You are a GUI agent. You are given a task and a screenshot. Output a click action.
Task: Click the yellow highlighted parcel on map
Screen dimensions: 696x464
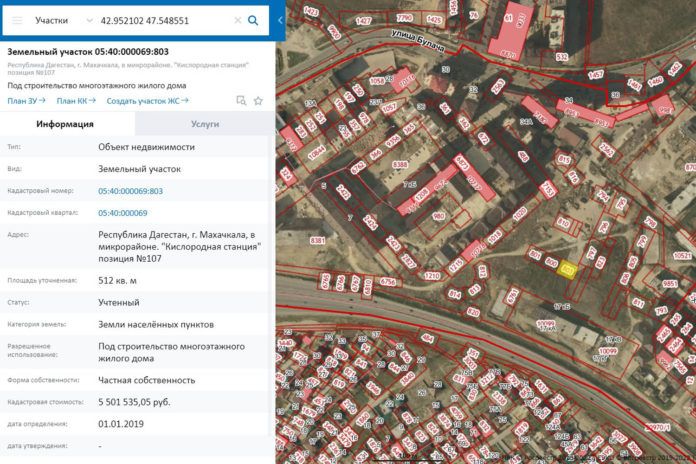tap(567, 269)
